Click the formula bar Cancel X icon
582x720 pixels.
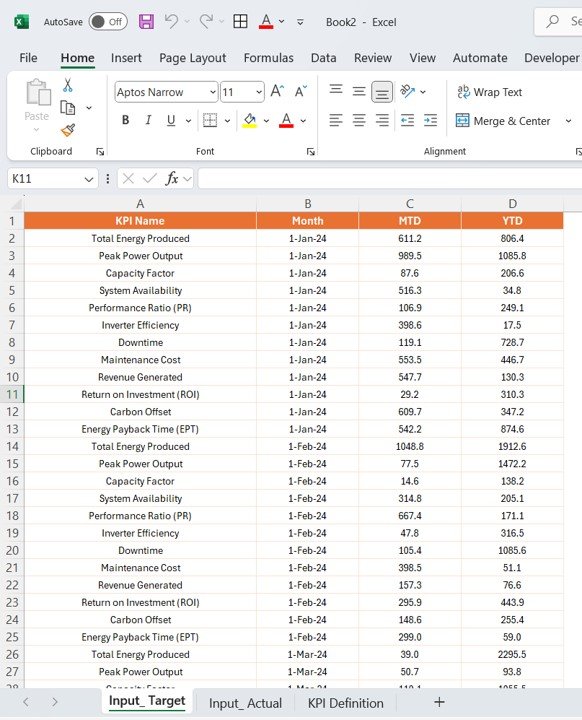coord(129,179)
